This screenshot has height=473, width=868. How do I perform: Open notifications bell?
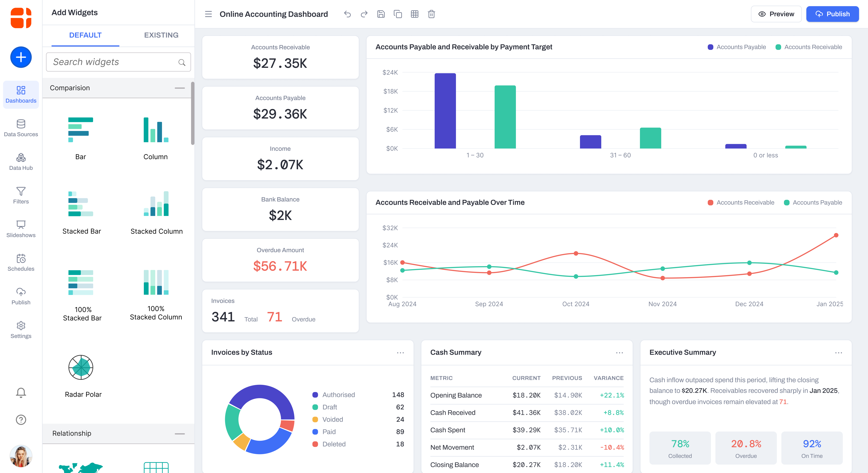[21, 392]
